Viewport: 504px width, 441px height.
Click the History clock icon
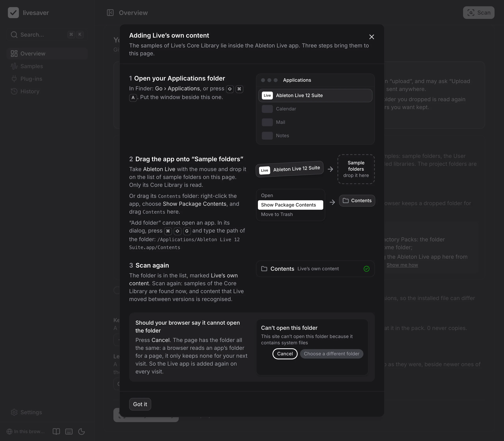tap(14, 91)
